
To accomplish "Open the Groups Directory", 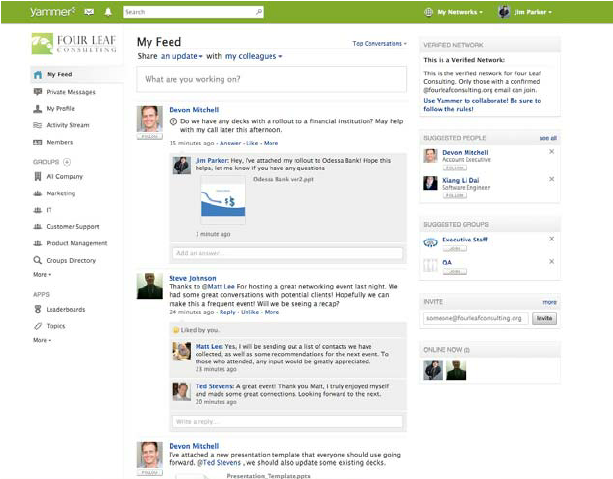I will pos(71,260).
